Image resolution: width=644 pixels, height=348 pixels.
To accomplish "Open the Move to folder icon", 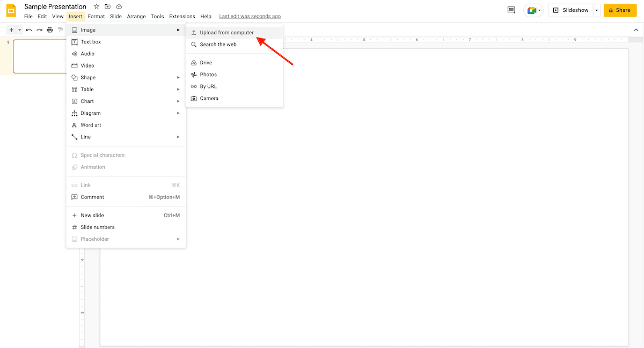I will [x=107, y=6].
